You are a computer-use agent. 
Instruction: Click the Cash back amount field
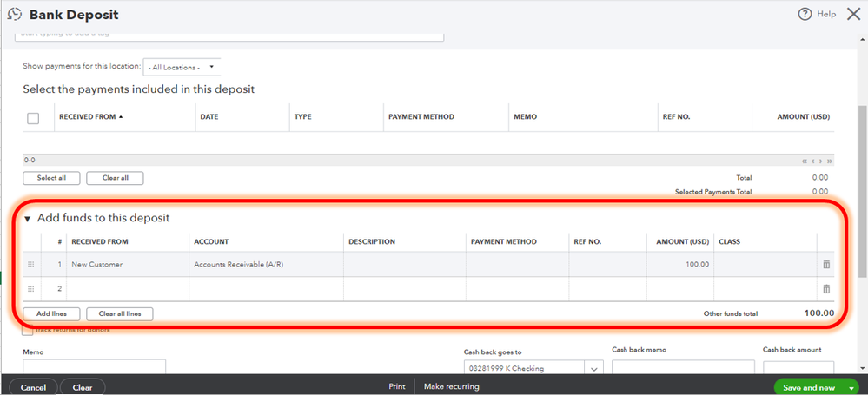(798, 367)
